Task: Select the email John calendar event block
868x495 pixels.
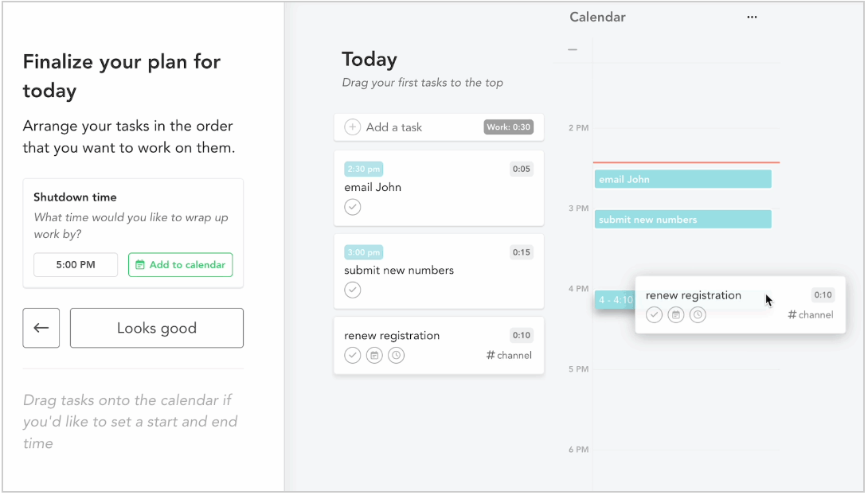Action: [x=682, y=179]
